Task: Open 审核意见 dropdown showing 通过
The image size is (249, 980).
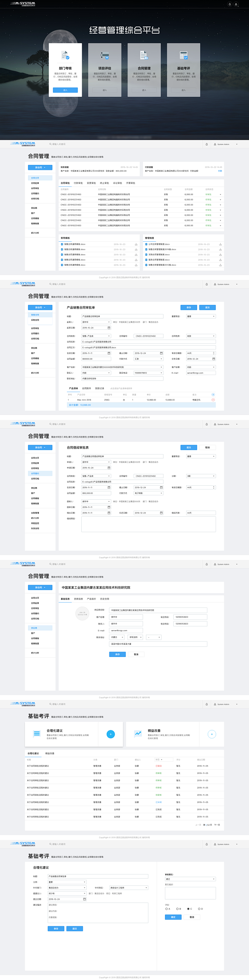Action: point(190,879)
